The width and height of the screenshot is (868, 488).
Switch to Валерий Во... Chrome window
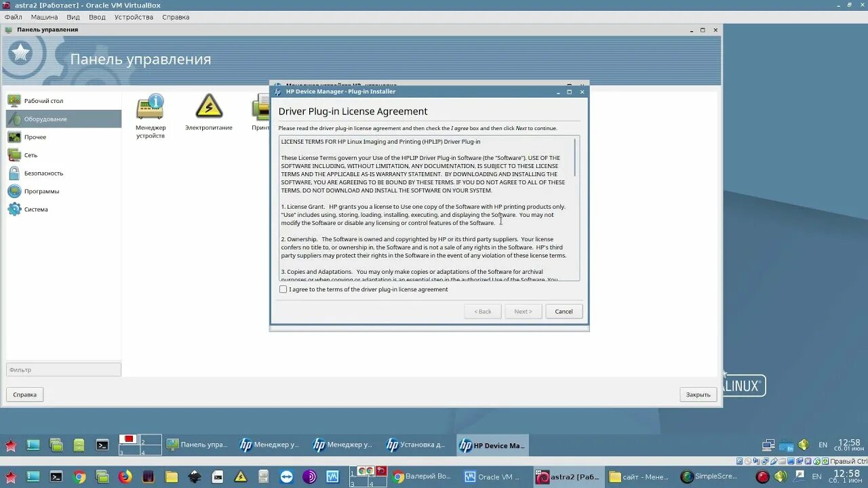click(x=422, y=476)
